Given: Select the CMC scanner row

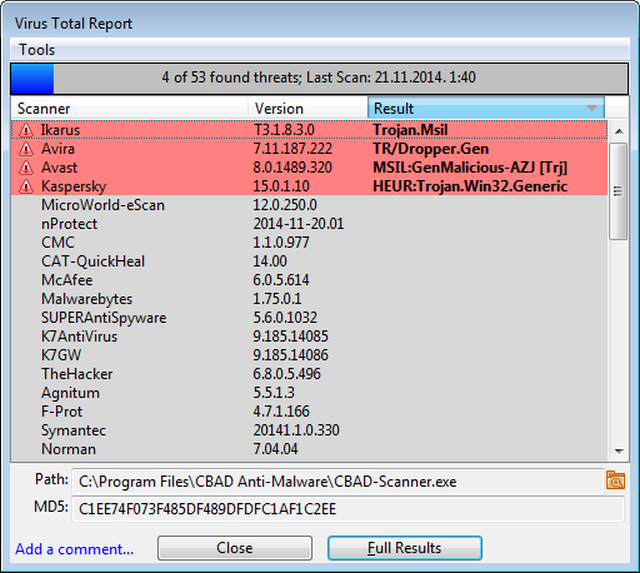Looking at the screenshot, I should (309, 242).
